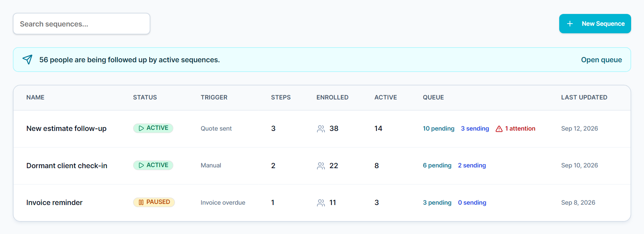Open the New estimate follow-up sequence
This screenshot has width=644, height=234.
[x=67, y=128]
